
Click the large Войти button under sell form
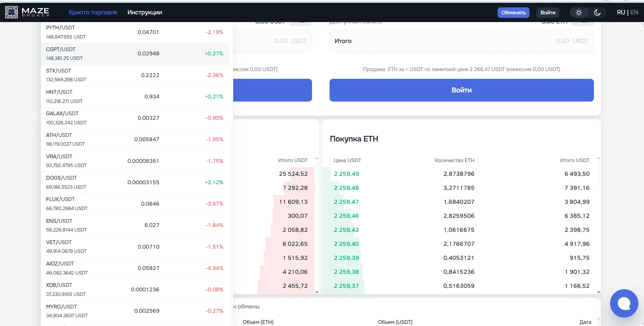[462, 90]
